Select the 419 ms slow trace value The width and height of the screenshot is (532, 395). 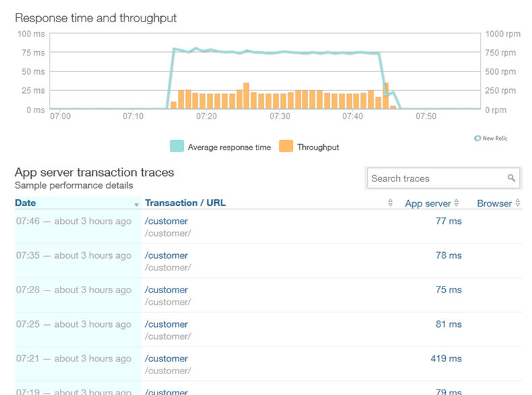click(x=446, y=359)
